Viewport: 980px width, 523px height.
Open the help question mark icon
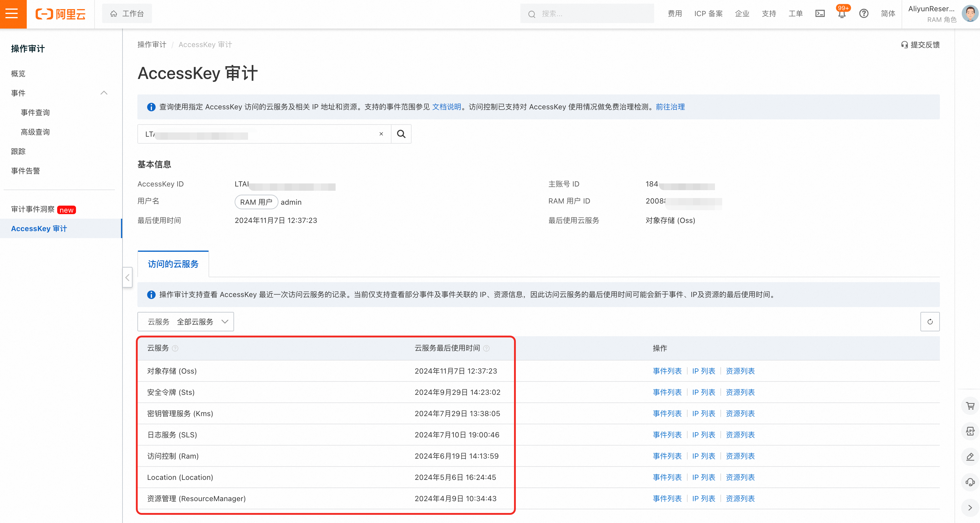(x=864, y=14)
